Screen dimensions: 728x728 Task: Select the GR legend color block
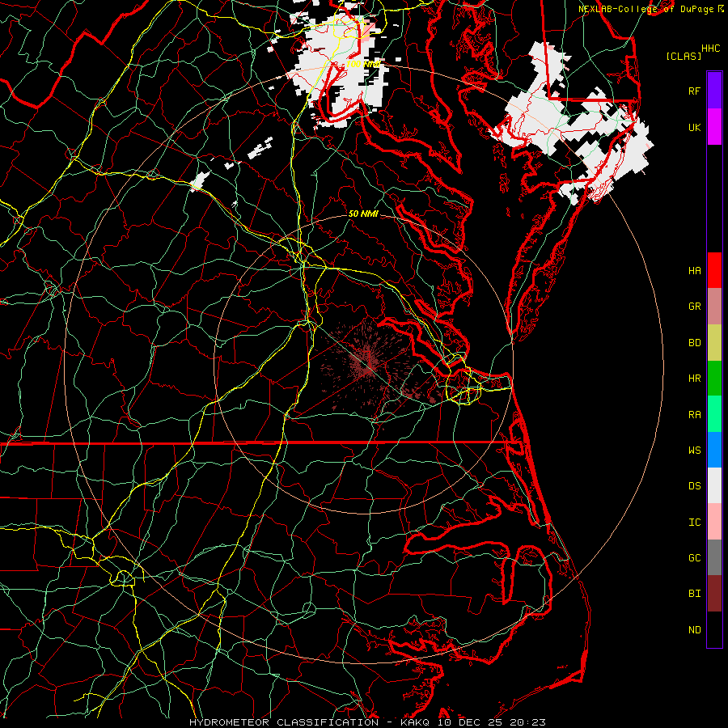tap(714, 307)
